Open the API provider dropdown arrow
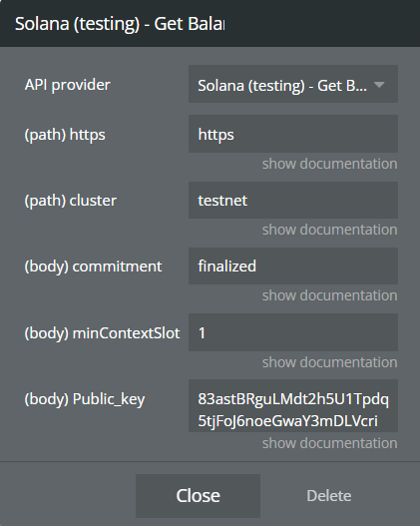420x526 pixels. click(x=379, y=85)
